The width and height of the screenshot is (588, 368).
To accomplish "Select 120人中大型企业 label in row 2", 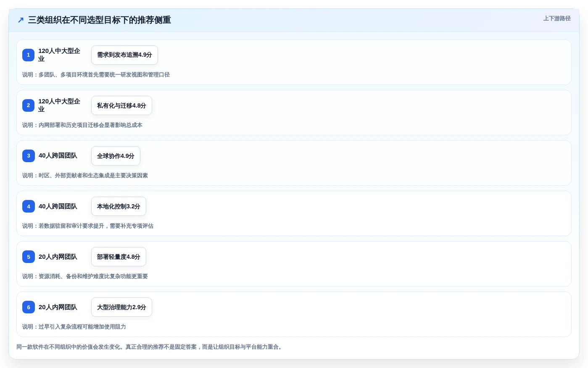I will tap(59, 105).
